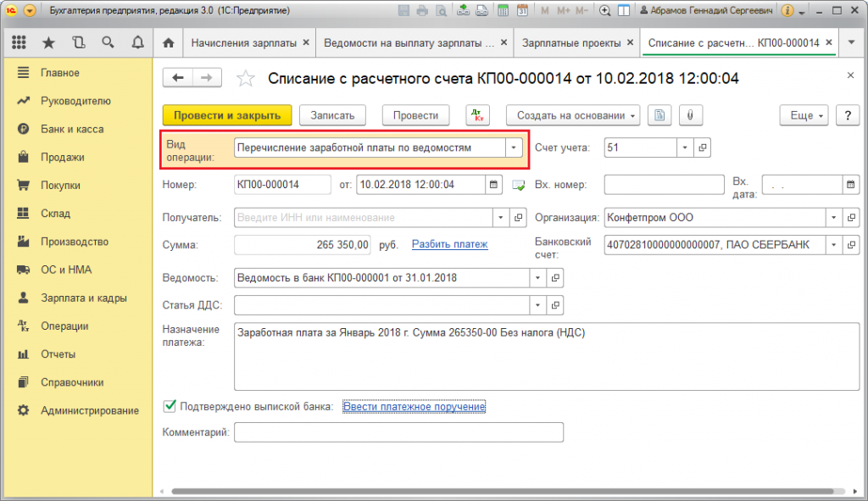Open Зарплата и кадры section
The height and width of the screenshot is (501, 868).
click(84, 298)
